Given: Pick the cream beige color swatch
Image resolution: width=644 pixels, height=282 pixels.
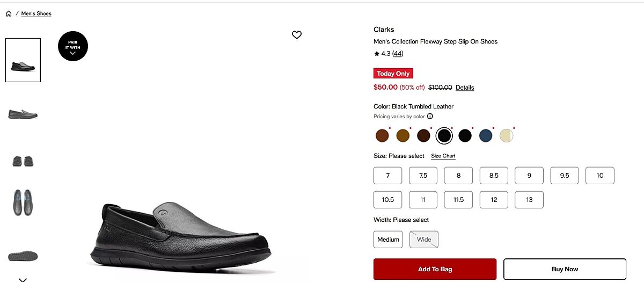Looking at the screenshot, I should pyautogui.click(x=506, y=136).
